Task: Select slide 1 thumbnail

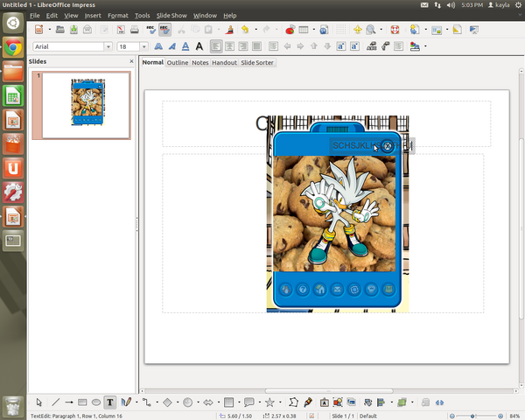Action: pyautogui.click(x=86, y=106)
